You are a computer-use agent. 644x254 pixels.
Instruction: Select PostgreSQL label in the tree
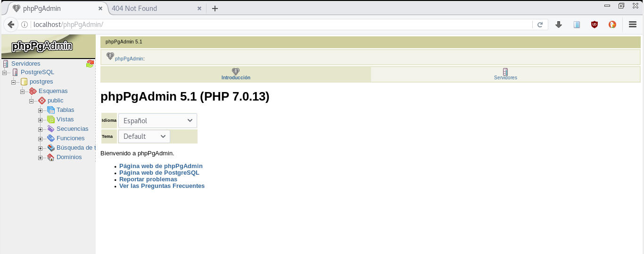point(37,72)
